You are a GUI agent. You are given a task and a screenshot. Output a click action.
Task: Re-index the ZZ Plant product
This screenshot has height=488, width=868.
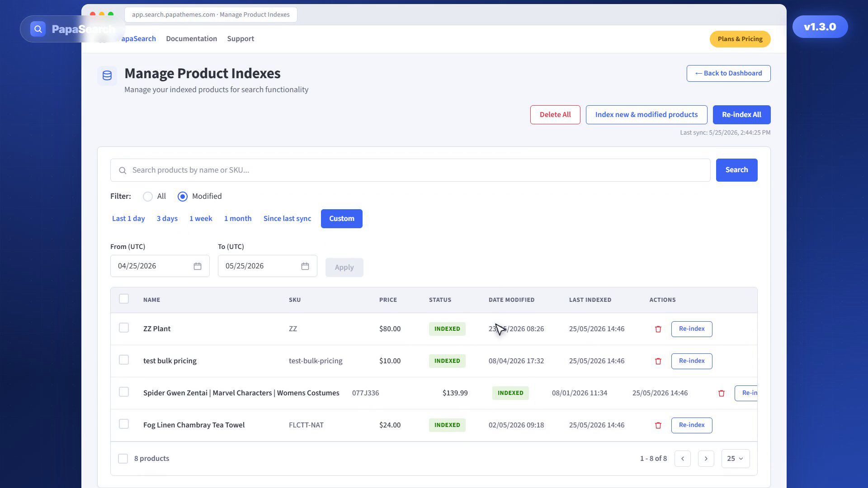692,329
